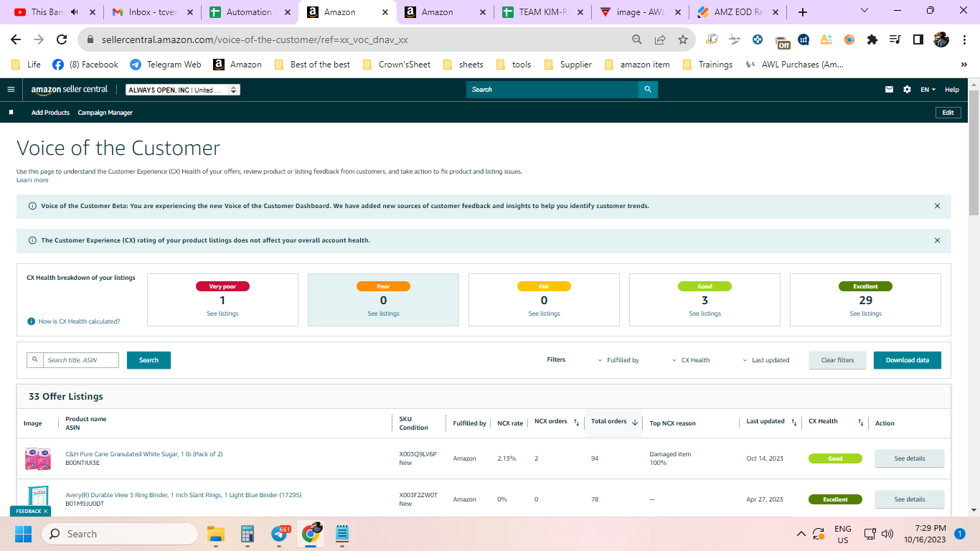Open Campaign Manager in the Seller Central bar

coord(105,113)
